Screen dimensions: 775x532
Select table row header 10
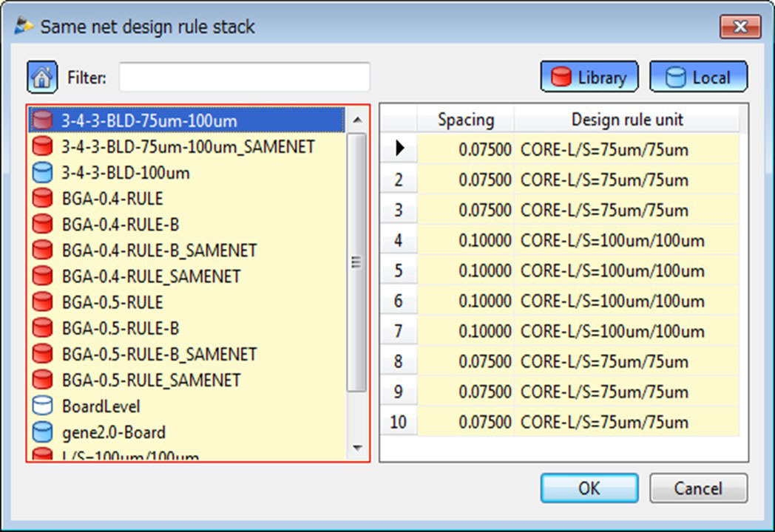coord(399,422)
